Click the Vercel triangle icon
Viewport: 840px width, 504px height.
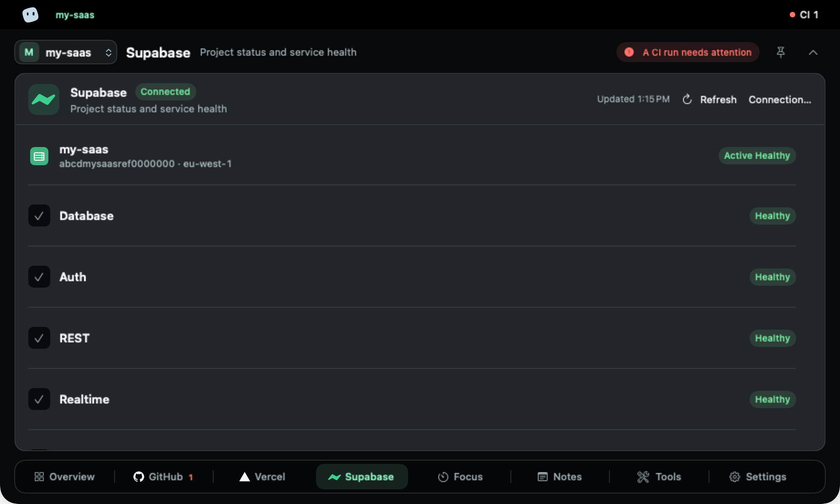point(245,477)
